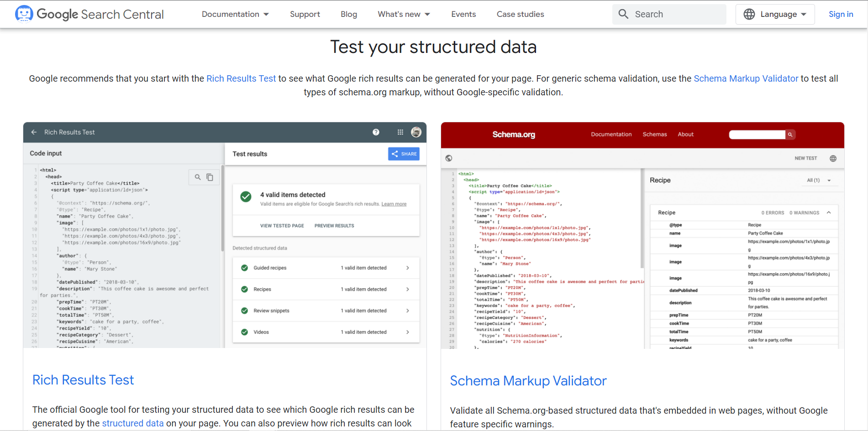868x431 pixels.
Task: Copy the code using the copy icon
Action: click(x=210, y=177)
